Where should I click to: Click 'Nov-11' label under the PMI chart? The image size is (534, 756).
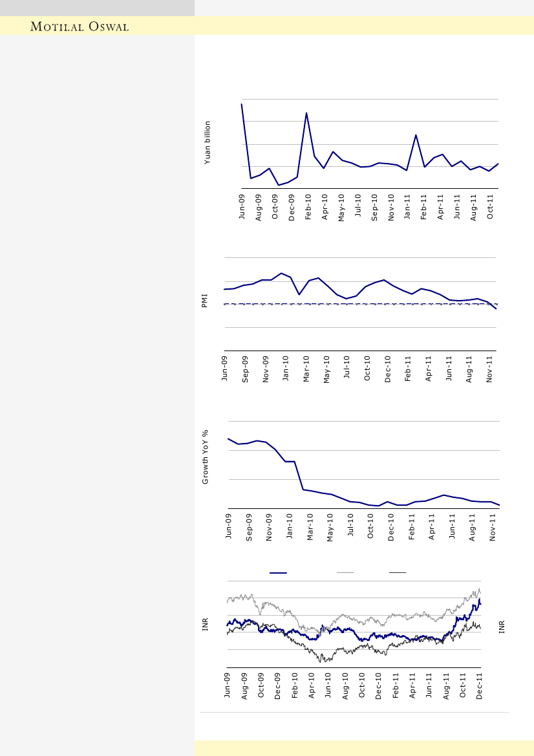click(x=490, y=369)
